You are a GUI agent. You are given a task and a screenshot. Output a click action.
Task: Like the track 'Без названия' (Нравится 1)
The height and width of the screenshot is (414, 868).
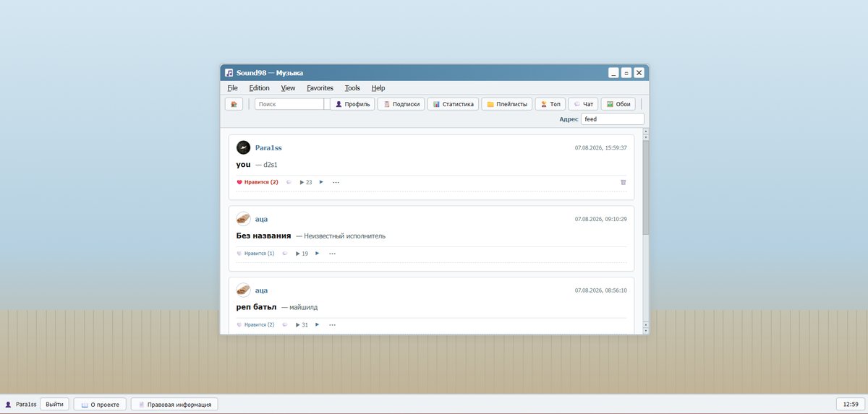tap(255, 254)
